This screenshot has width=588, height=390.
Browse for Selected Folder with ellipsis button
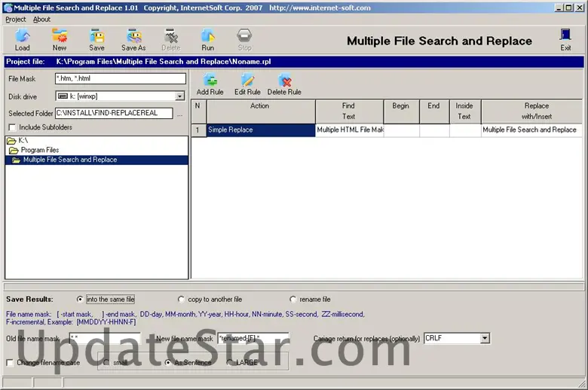pos(180,114)
